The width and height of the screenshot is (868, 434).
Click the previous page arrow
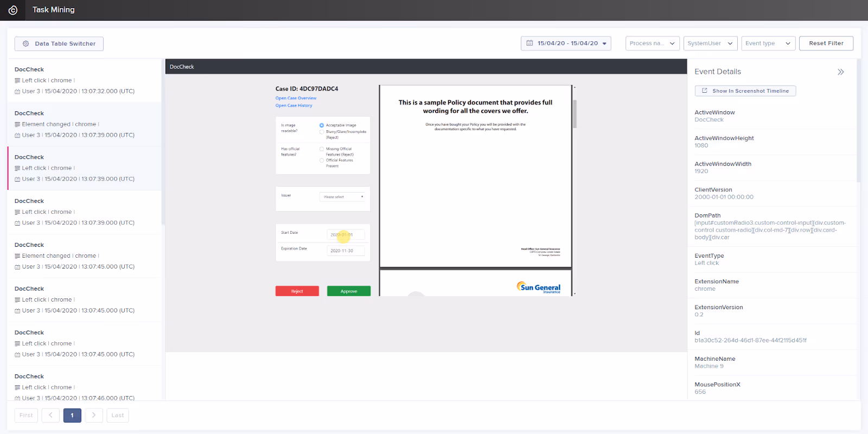click(50, 416)
